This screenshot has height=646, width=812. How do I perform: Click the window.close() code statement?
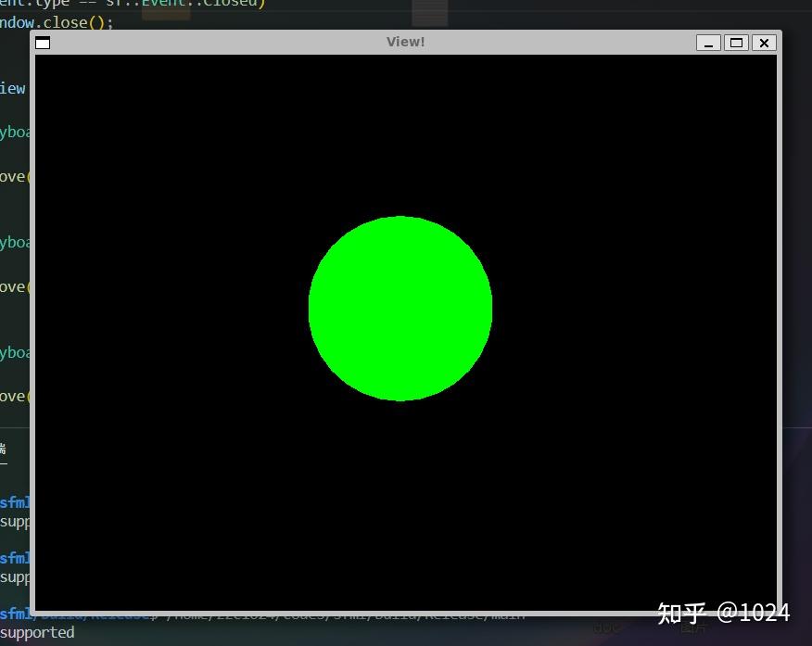tap(56, 22)
